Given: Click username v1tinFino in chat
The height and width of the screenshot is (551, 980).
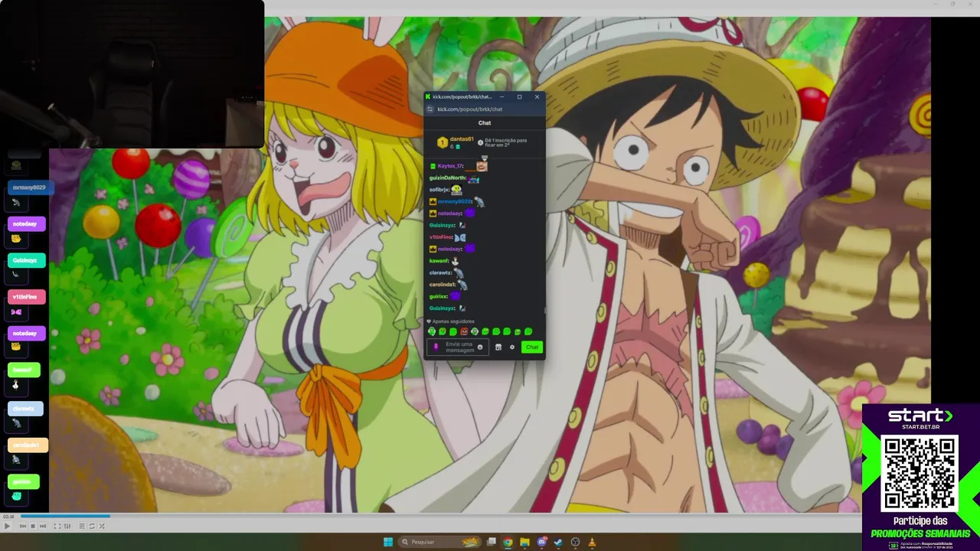Looking at the screenshot, I should 441,237.
